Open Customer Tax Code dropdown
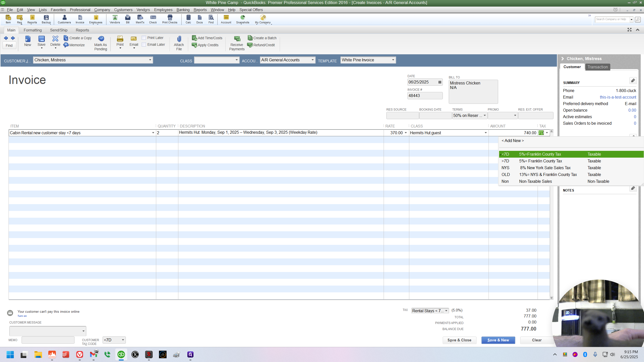Viewport: 644px width, 362px height. click(x=123, y=340)
